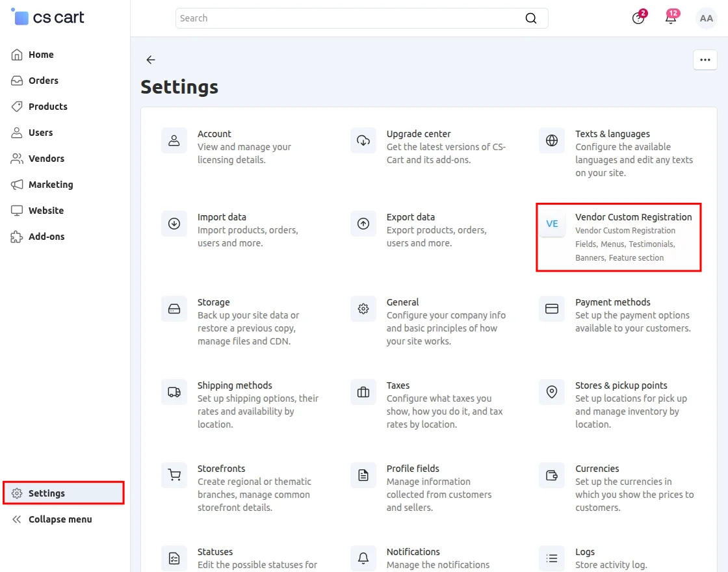The width and height of the screenshot is (728, 572).
Task: Open the General settings link
Action: click(x=402, y=302)
